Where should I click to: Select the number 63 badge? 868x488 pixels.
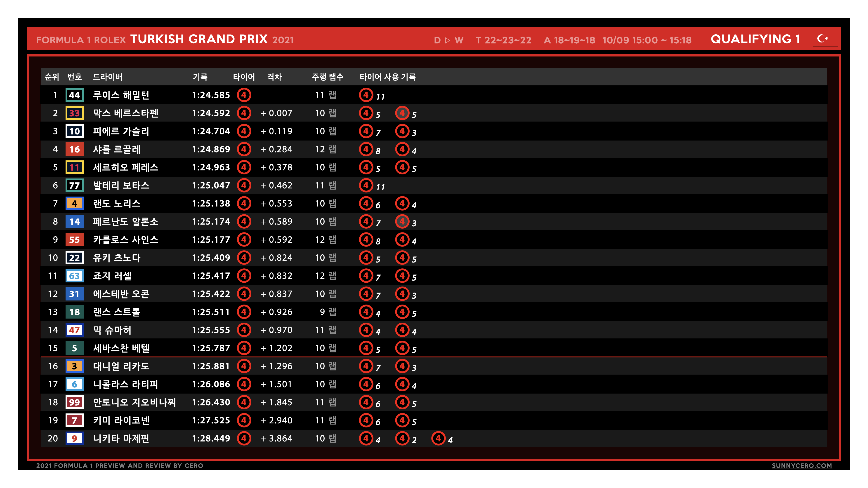point(74,276)
